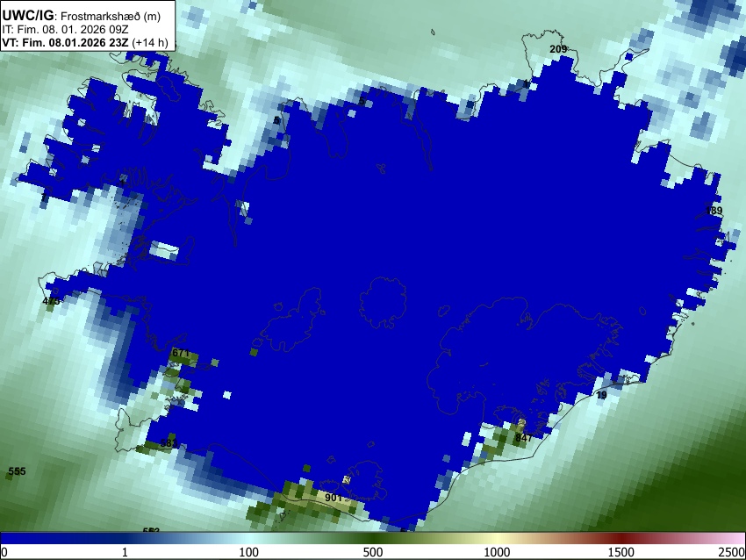746x560 pixels.
Task: Click the valid time line "VT: Fim. 08.01.2026 23Z"
Action: [65, 42]
